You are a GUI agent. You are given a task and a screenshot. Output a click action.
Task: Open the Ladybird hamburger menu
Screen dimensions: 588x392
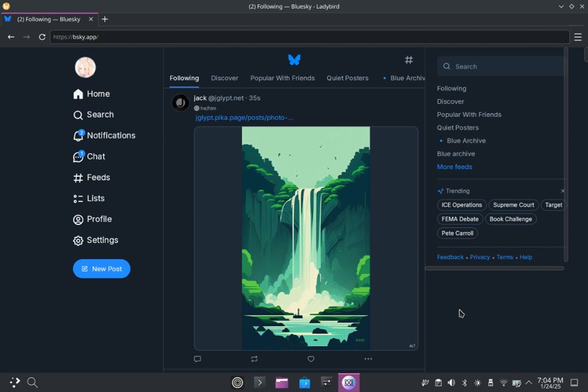click(578, 37)
